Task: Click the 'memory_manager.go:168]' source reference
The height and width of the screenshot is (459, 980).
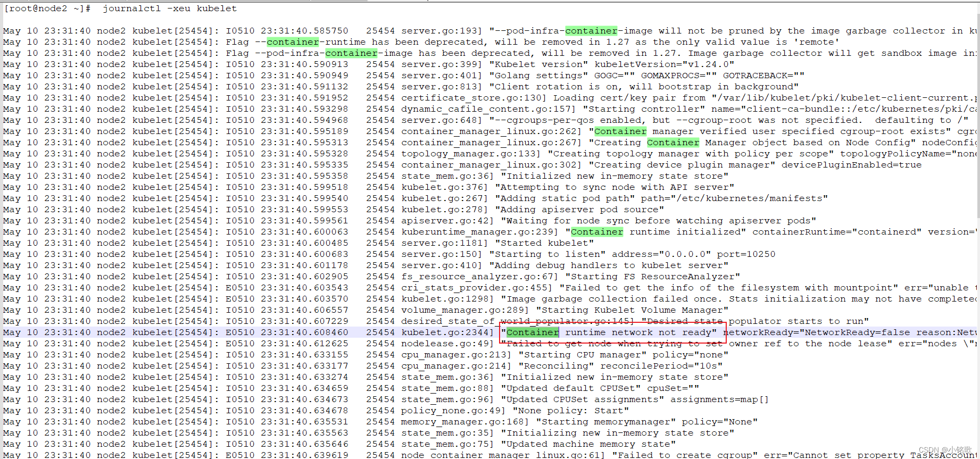Action: 465,422
